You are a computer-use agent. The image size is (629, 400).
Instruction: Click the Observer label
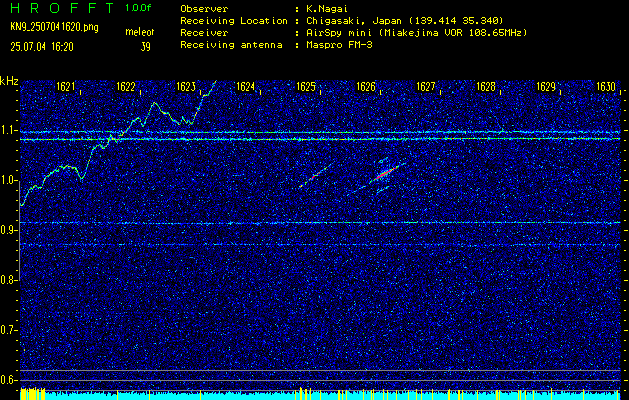coord(204,9)
